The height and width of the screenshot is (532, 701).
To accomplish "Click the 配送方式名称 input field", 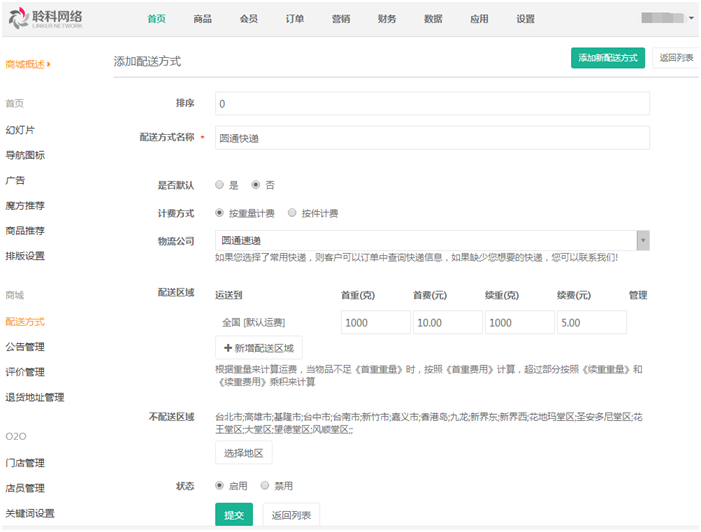I will pyautogui.click(x=432, y=137).
